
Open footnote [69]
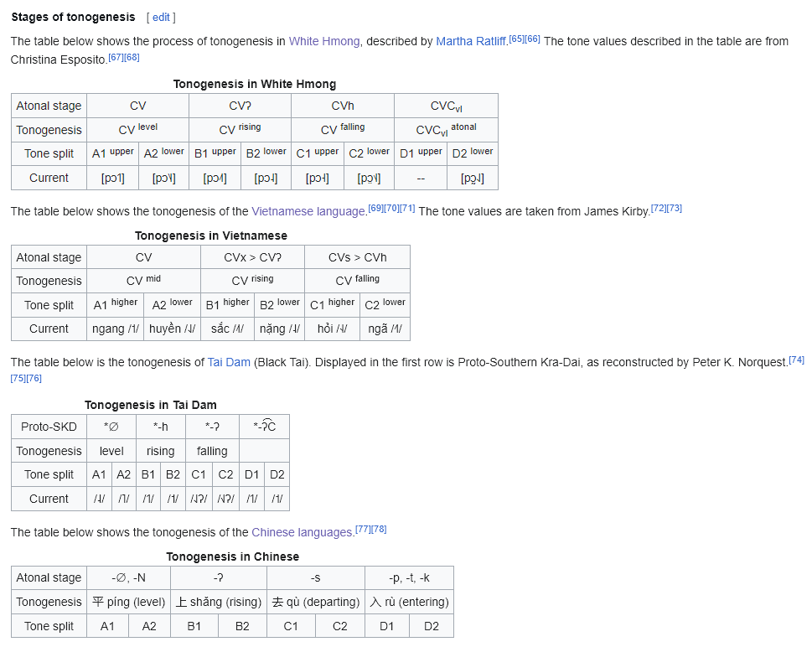point(376,208)
